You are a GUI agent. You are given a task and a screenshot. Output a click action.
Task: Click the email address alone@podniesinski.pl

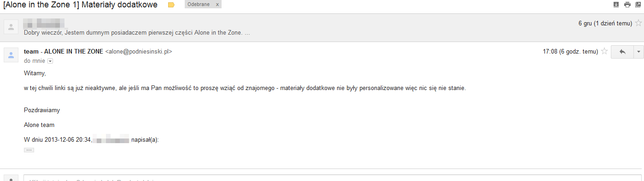[139, 52]
